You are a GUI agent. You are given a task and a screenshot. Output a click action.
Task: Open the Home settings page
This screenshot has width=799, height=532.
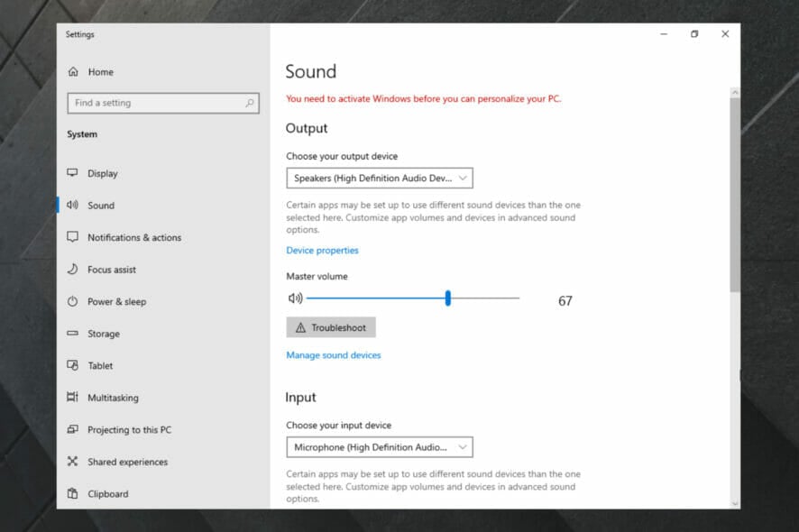point(100,72)
